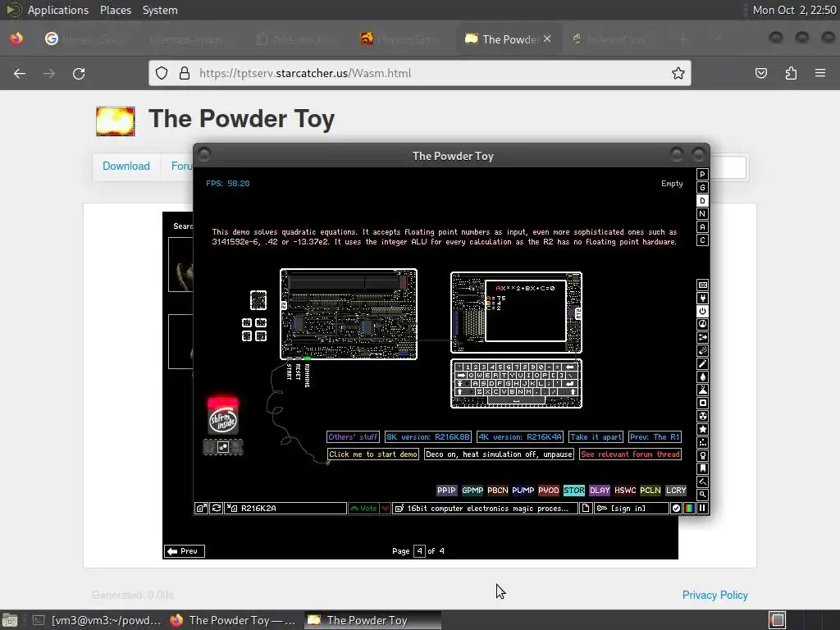Click the red vote down arrow
840x630 pixels.
click(x=386, y=509)
